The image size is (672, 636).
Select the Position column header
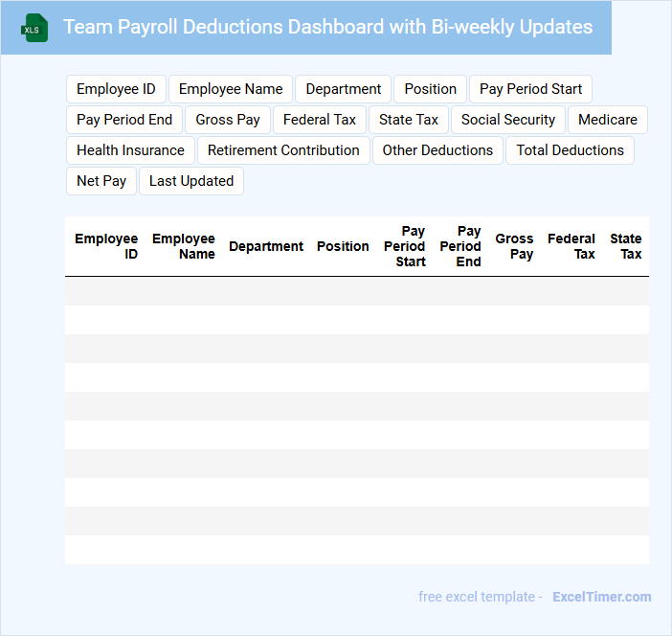[x=343, y=246]
